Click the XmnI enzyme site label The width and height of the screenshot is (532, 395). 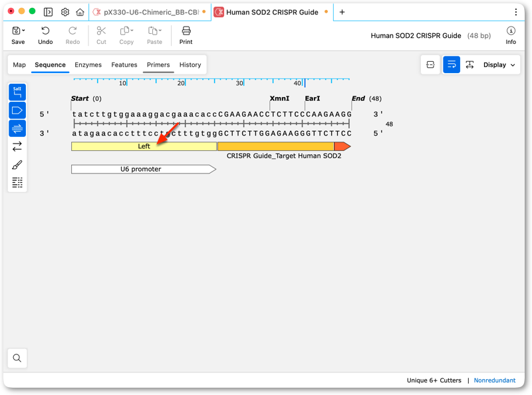(x=279, y=98)
